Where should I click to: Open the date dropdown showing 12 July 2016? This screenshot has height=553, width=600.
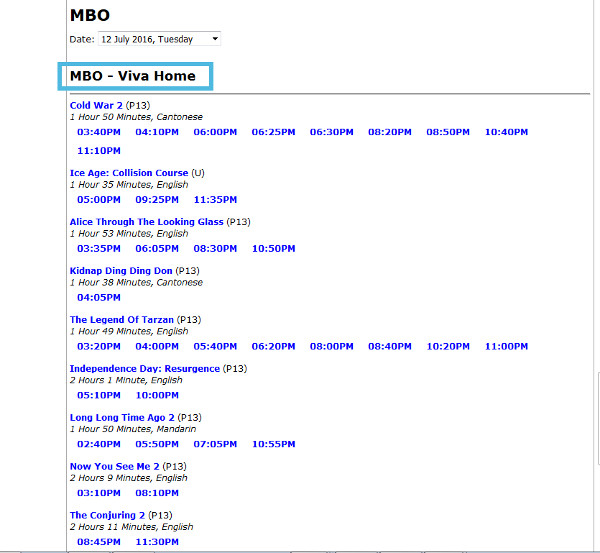click(x=159, y=39)
